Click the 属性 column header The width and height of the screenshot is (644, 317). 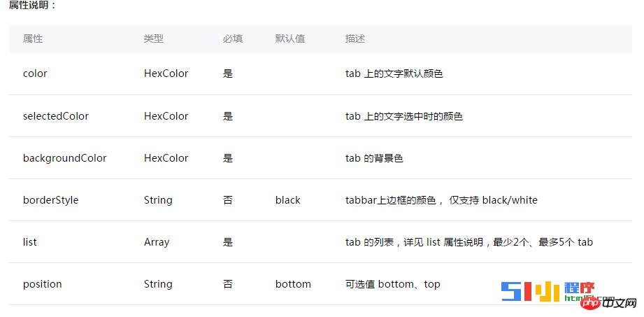pyautogui.click(x=33, y=38)
